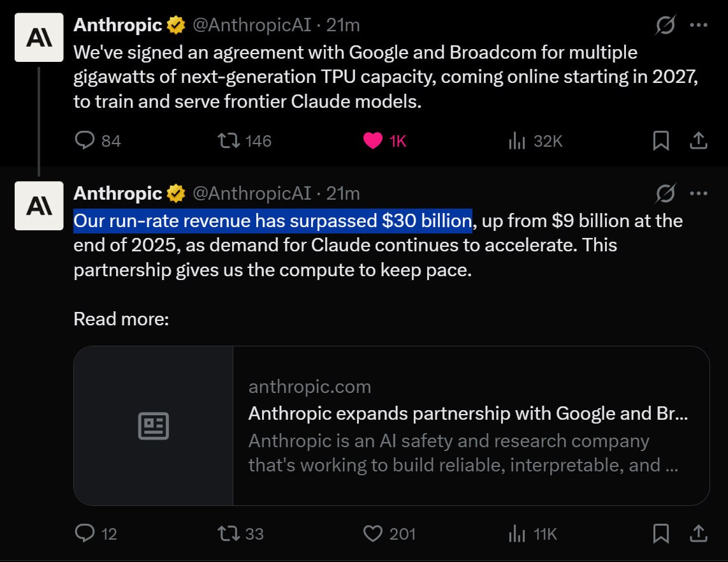The width and height of the screenshot is (728, 562).
Task: Share the second Anthropic tweet
Action: click(698, 533)
